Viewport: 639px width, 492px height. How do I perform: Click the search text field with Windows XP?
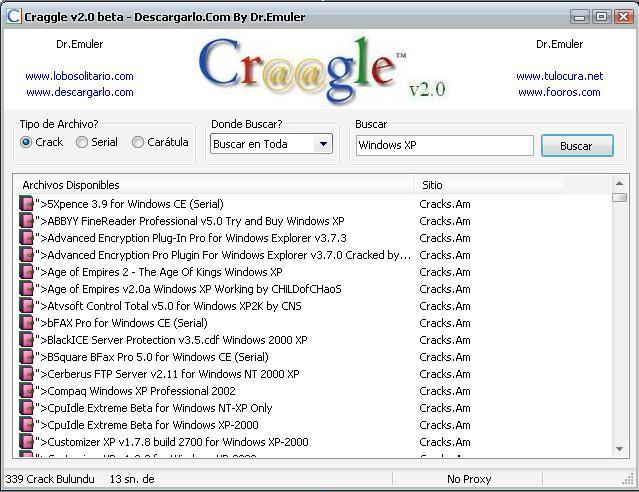tap(445, 146)
